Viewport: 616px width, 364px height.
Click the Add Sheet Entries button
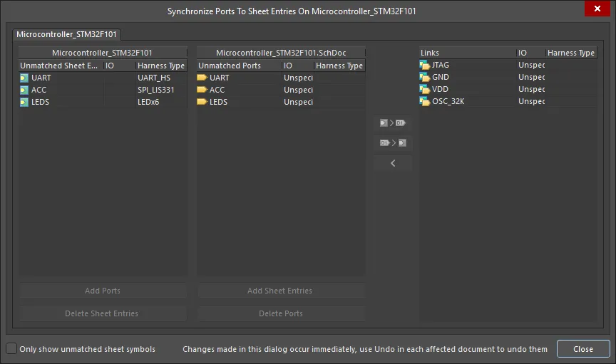280,291
